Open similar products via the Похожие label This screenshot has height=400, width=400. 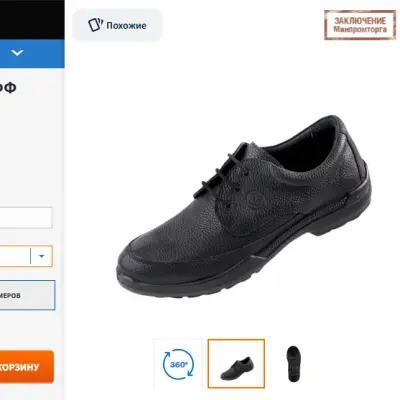point(126,26)
